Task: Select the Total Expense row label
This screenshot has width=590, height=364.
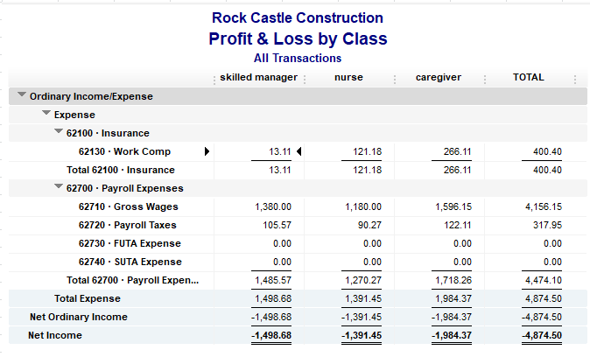Action: pos(88,298)
